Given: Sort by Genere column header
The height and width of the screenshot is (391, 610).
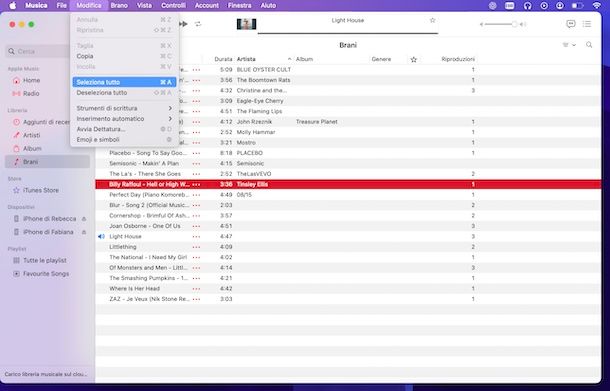Looking at the screenshot, I should click(381, 59).
